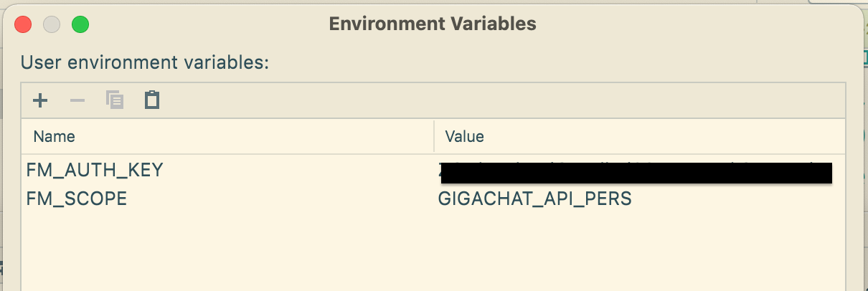Click the Environment Variables title bar
This screenshot has width=868, height=291.
click(x=433, y=24)
